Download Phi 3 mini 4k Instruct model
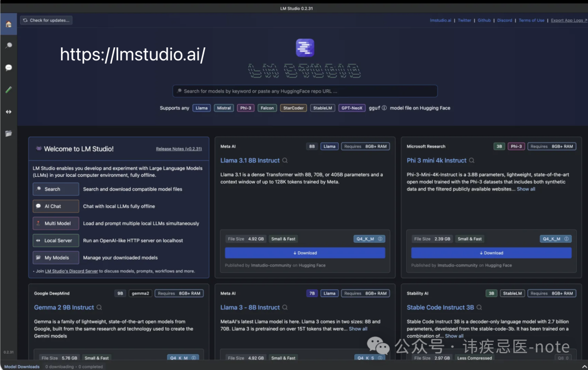Screen dimensions: 588x370 [x=491, y=253]
